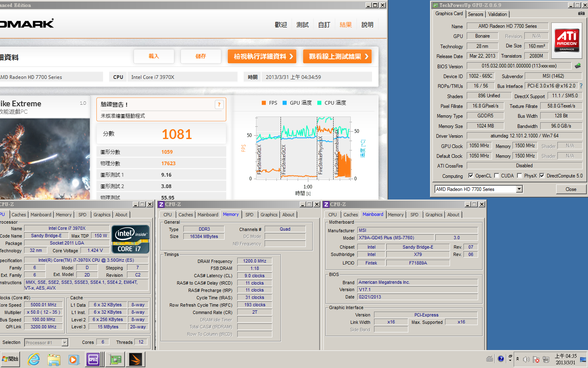Click the network icon in system tray
The image size is (588, 368).
546,359
